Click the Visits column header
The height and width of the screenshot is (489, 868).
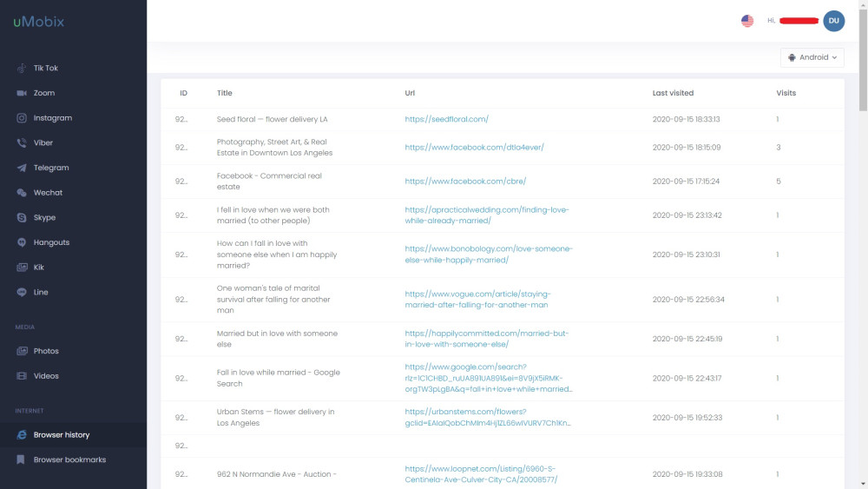(786, 93)
